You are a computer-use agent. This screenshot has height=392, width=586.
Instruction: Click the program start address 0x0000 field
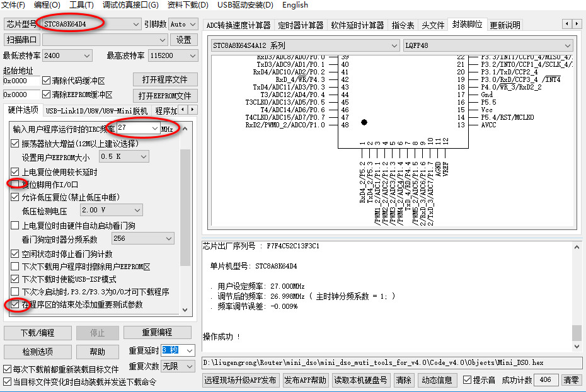21,81
